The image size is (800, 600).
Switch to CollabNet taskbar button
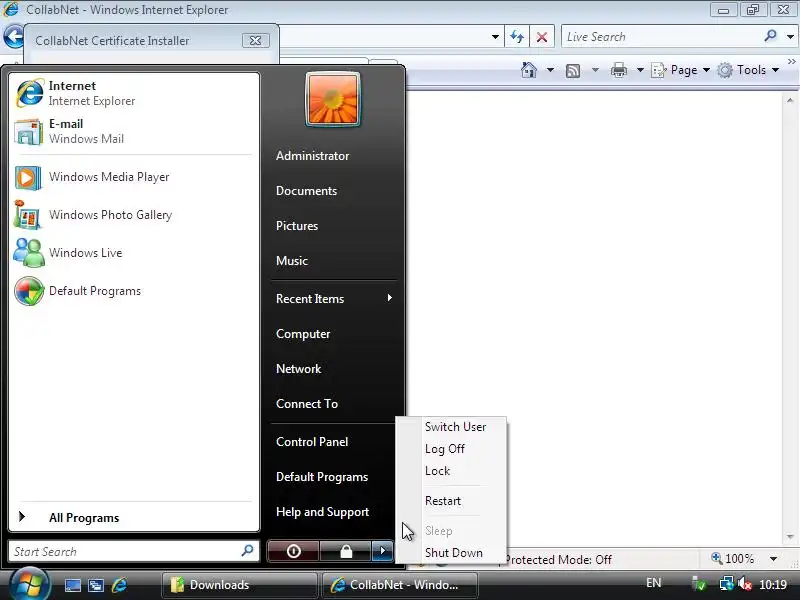tap(400, 585)
